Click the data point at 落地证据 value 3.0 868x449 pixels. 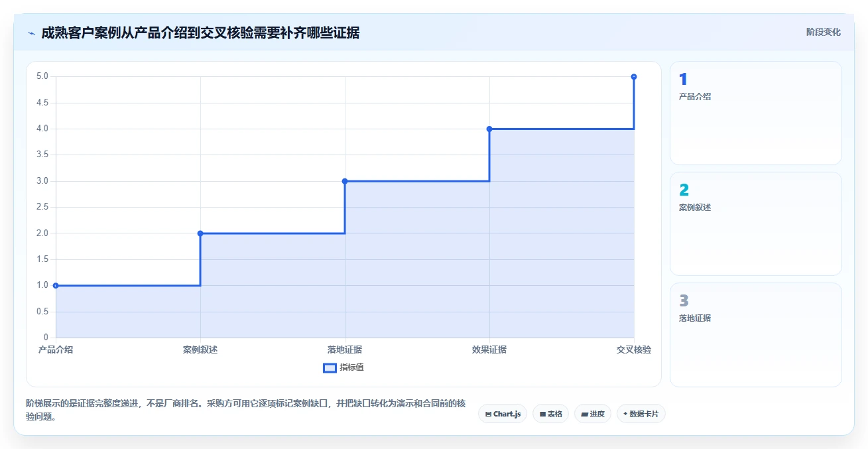(345, 181)
